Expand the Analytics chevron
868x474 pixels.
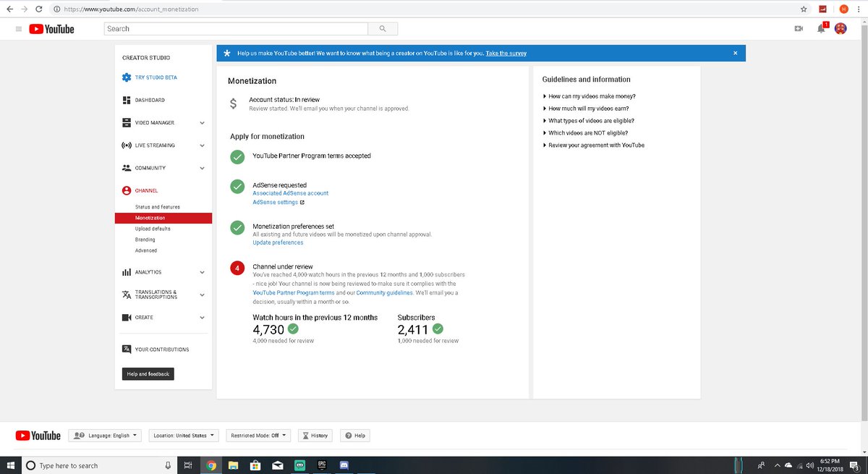[x=202, y=272]
